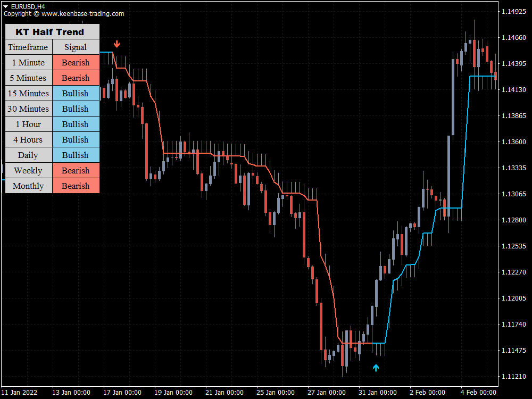Select the 15 Minutes timeframe cell
This screenshot has width=532, height=399.
coord(29,93)
